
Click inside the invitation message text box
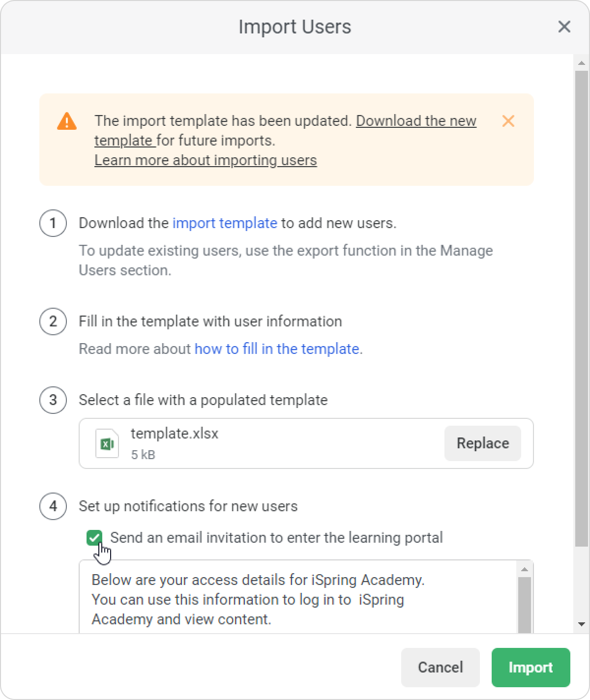[x=295, y=600]
